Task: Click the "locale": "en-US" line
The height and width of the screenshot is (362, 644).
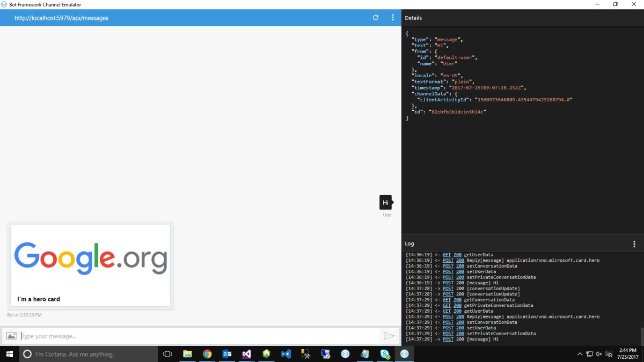Action: [x=437, y=76]
